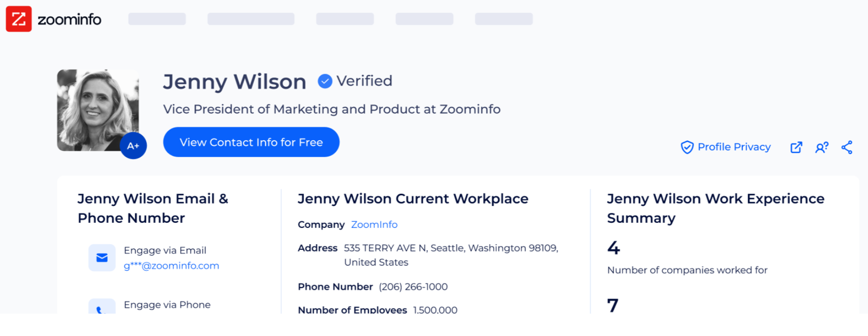
Task: Click the A+ badge on profile photo
Action: coord(133,146)
